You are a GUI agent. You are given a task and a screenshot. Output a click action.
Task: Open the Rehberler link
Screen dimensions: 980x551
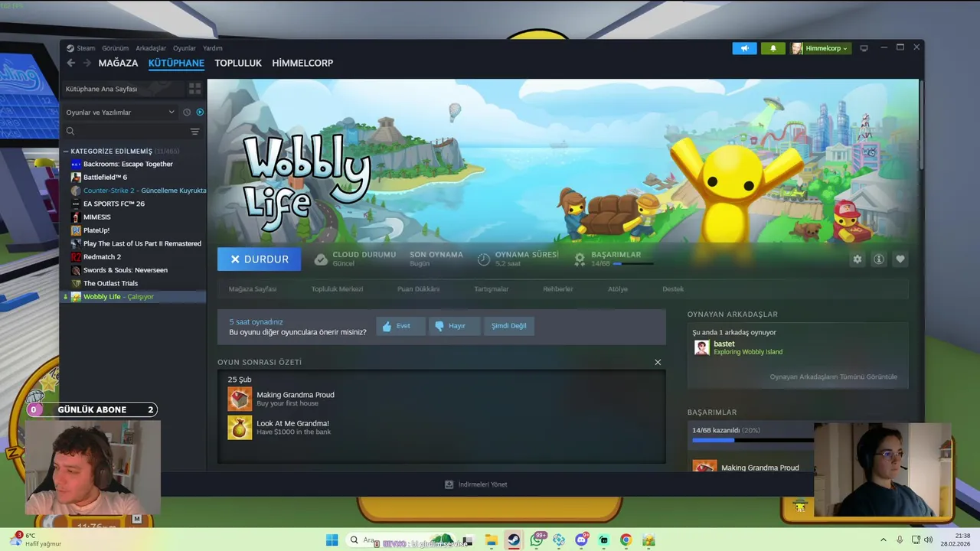tap(558, 289)
